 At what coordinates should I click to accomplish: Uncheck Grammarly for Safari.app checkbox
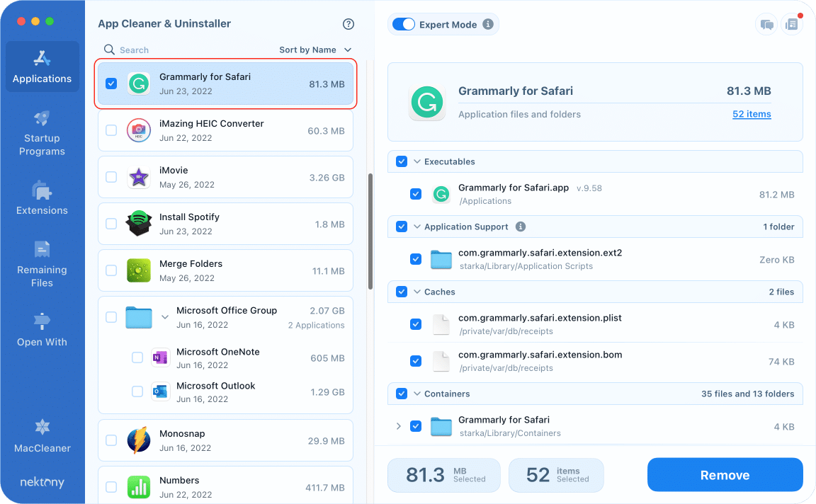(416, 194)
